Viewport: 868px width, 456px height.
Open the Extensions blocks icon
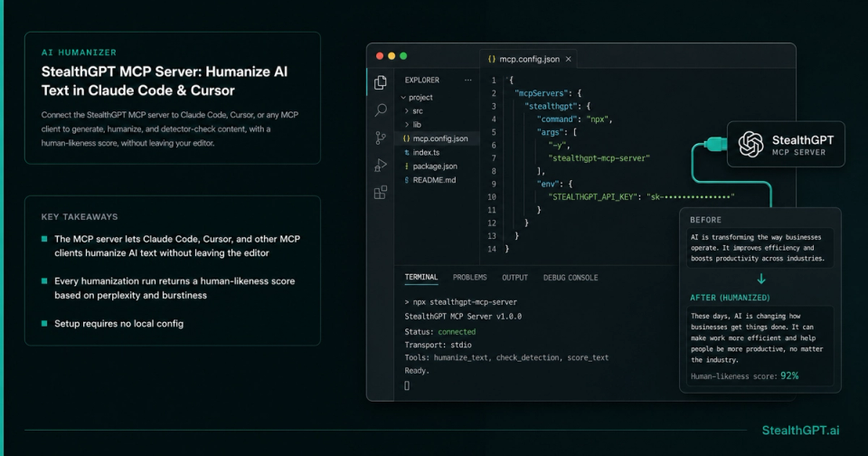(381, 193)
